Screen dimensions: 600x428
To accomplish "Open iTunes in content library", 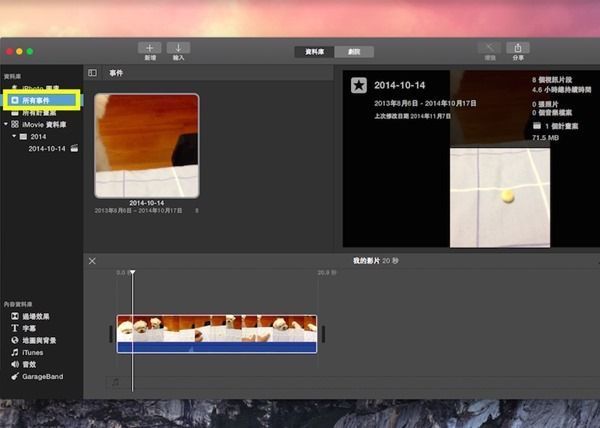I will coord(32,352).
